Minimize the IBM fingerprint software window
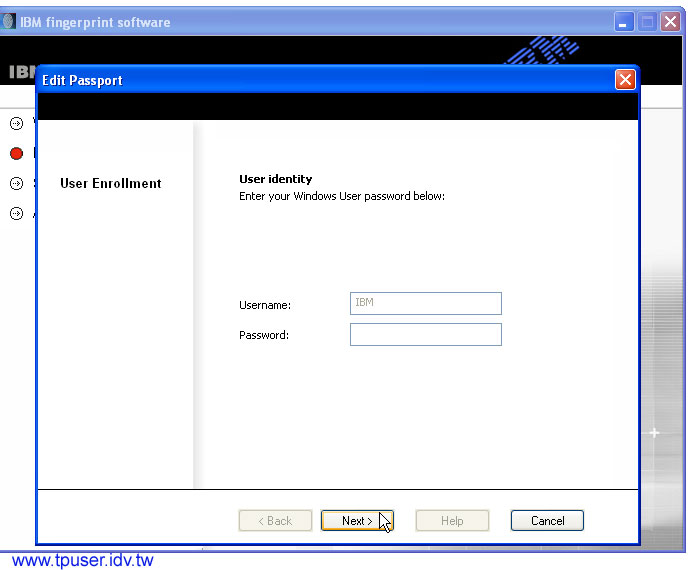 click(624, 22)
